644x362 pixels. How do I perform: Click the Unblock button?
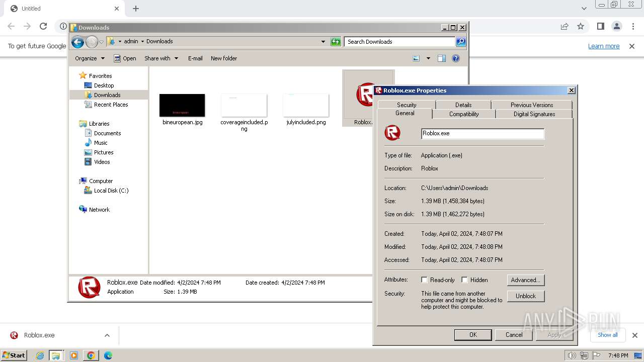(x=526, y=296)
